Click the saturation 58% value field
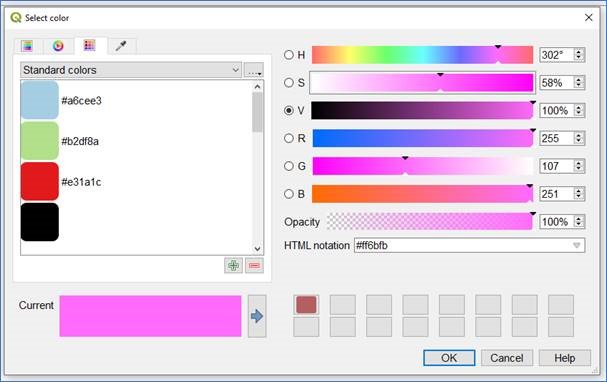Image resolution: width=607 pixels, height=382 pixels. tap(556, 83)
